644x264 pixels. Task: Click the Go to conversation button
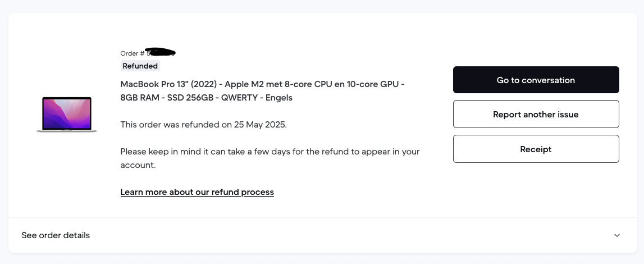coord(536,80)
